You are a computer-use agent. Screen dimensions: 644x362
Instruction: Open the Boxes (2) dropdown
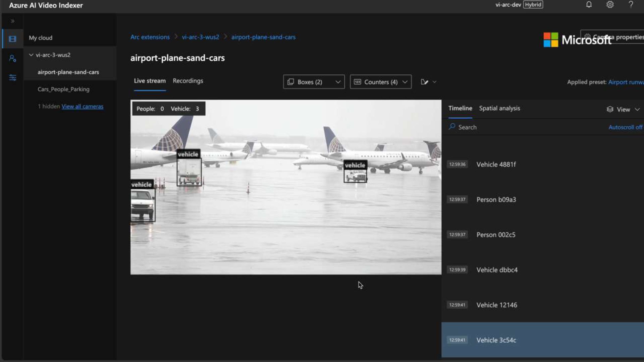pos(314,82)
